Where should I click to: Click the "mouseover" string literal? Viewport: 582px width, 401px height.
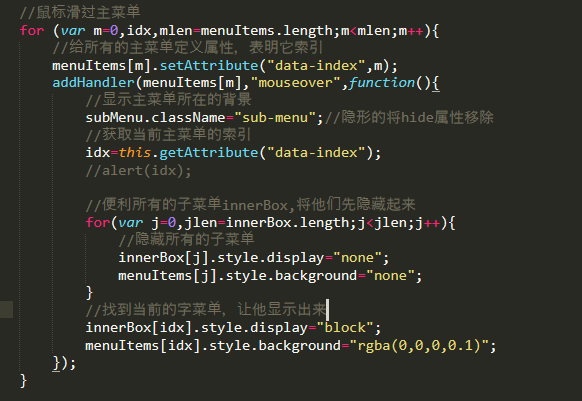295,82
